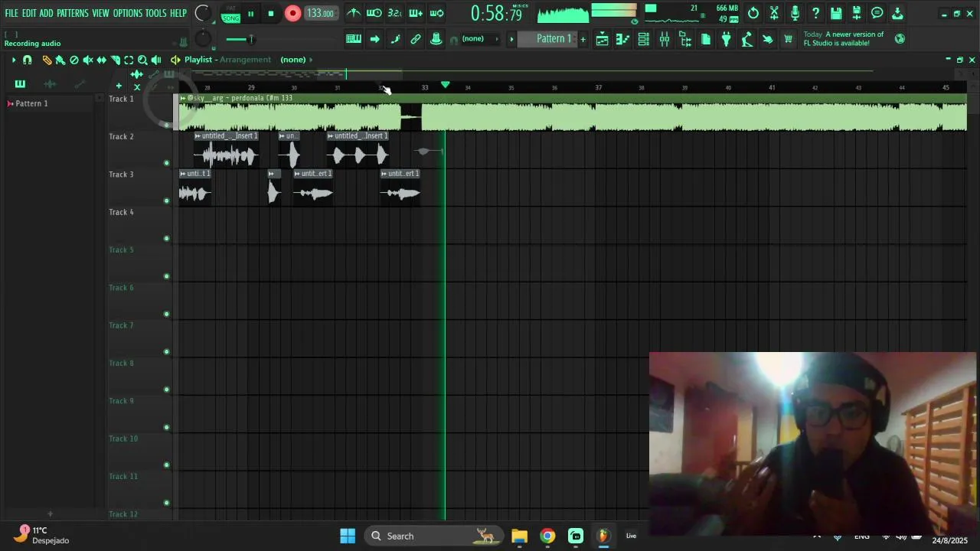Open the OPTIONS menu
The width and height of the screenshot is (980, 551).
(128, 13)
